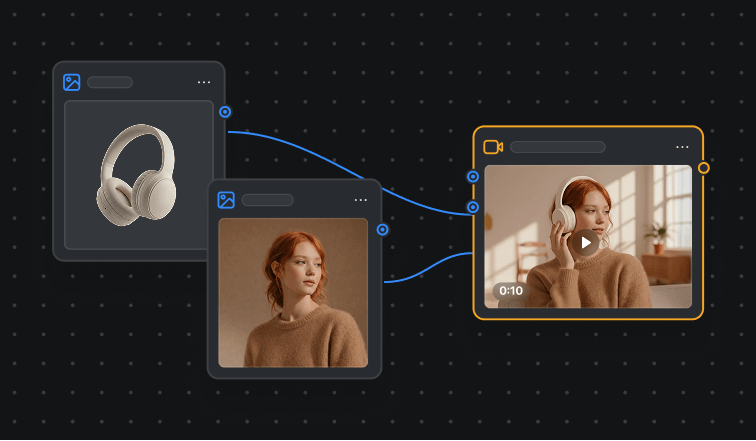This screenshot has height=441, width=756.
Task: Click the headphones node output port
Action: click(225, 112)
